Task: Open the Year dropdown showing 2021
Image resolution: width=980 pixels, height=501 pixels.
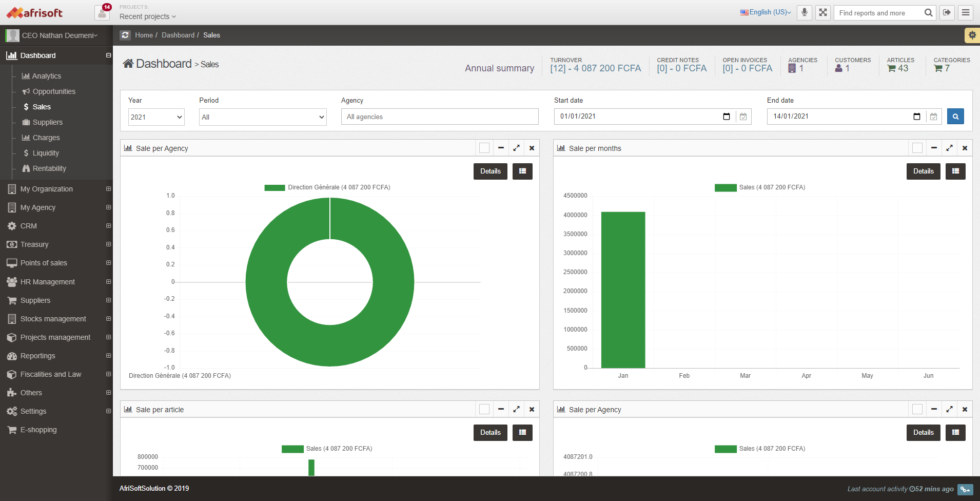Action: pyautogui.click(x=156, y=117)
